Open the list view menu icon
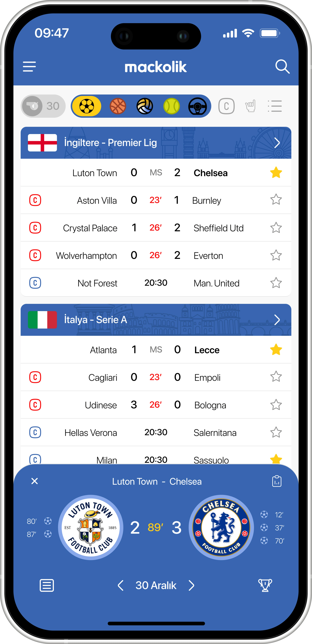 [275, 106]
